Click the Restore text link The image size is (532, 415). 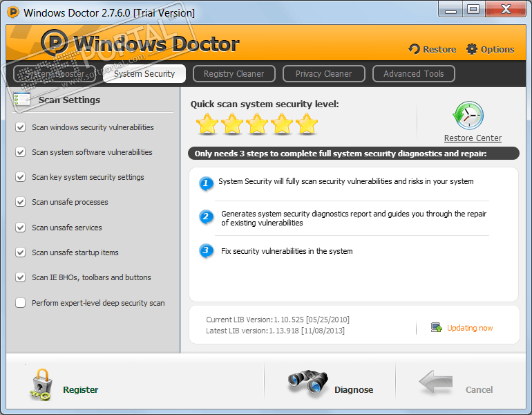439,50
